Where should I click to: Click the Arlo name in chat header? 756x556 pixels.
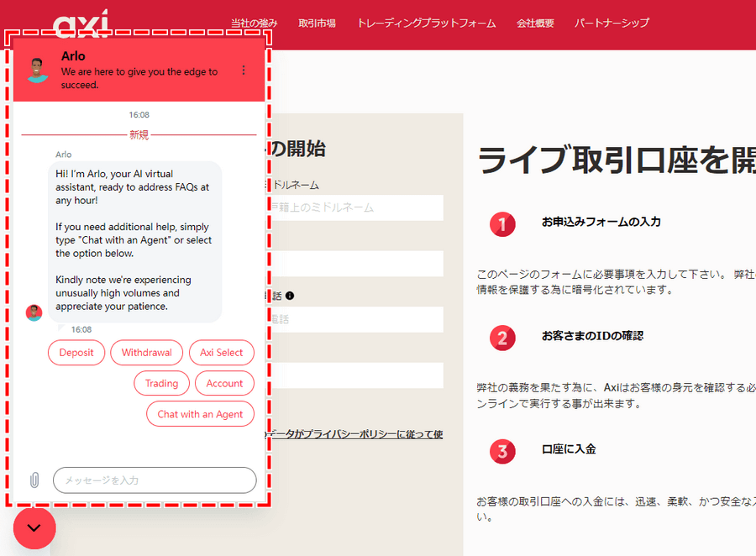click(73, 56)
